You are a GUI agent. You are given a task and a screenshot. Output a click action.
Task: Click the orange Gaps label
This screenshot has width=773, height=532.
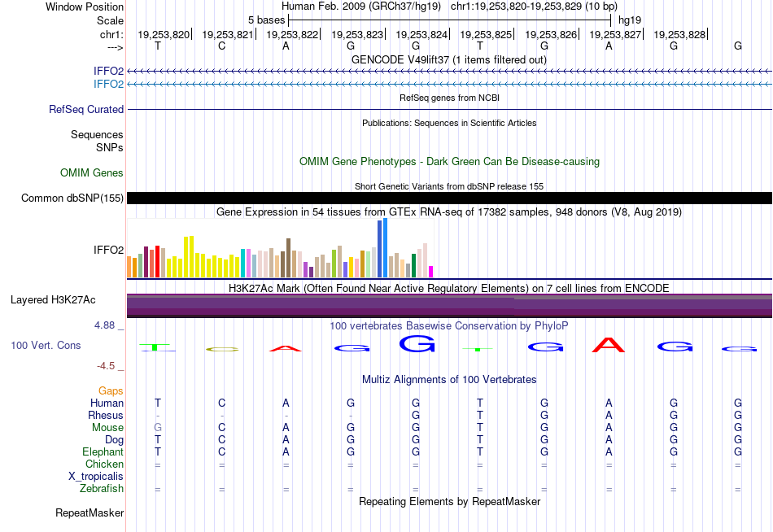tap(111, 391)
